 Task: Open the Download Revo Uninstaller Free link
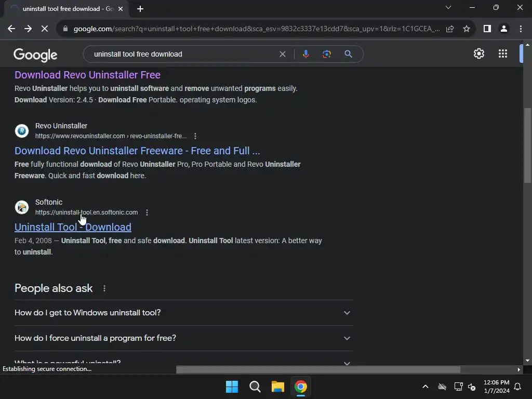[87, 75]
